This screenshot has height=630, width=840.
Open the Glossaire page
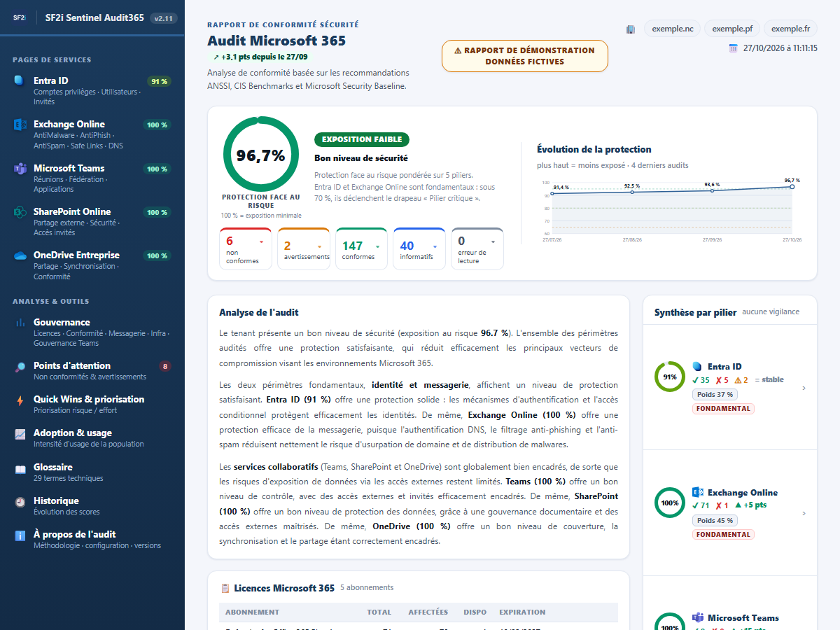pyautogui.click(x=92, y=472)
